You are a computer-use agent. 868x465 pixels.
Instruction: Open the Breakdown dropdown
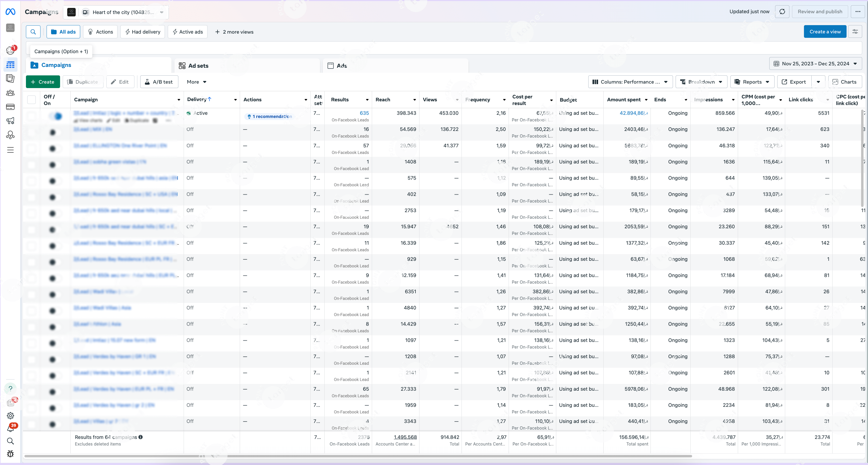click(x=701, y=82)
